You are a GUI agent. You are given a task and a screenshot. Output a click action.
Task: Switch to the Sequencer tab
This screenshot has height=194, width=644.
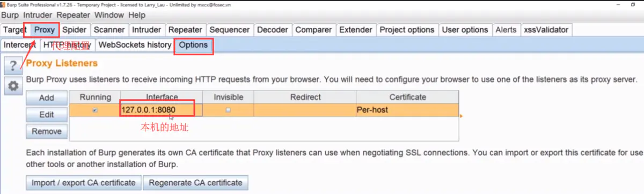pos(229,30)
